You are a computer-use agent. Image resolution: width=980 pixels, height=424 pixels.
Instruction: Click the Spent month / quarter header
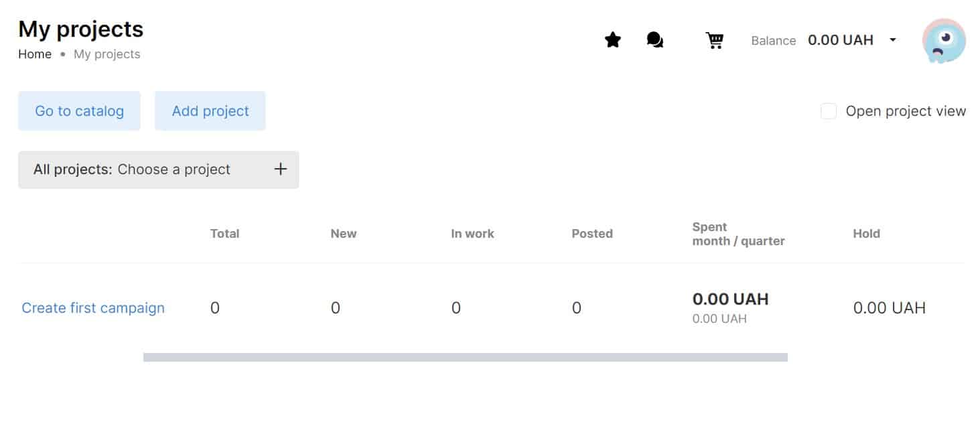[738, 234]
